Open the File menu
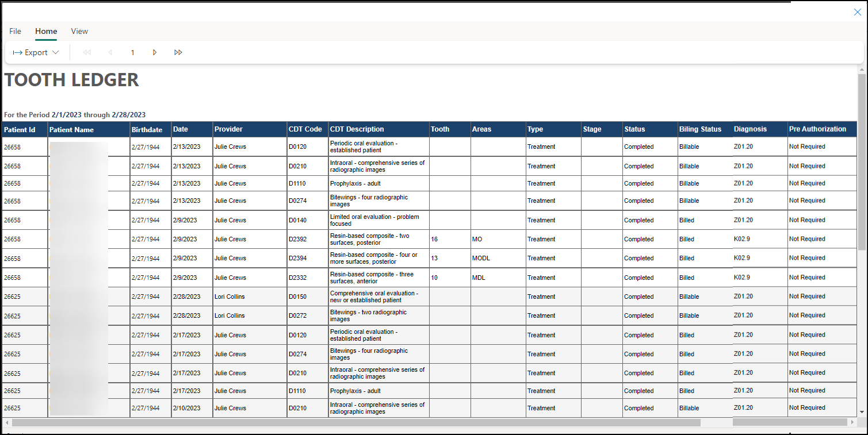Viewport: 868px width, 435px height. tap(15, 31)
